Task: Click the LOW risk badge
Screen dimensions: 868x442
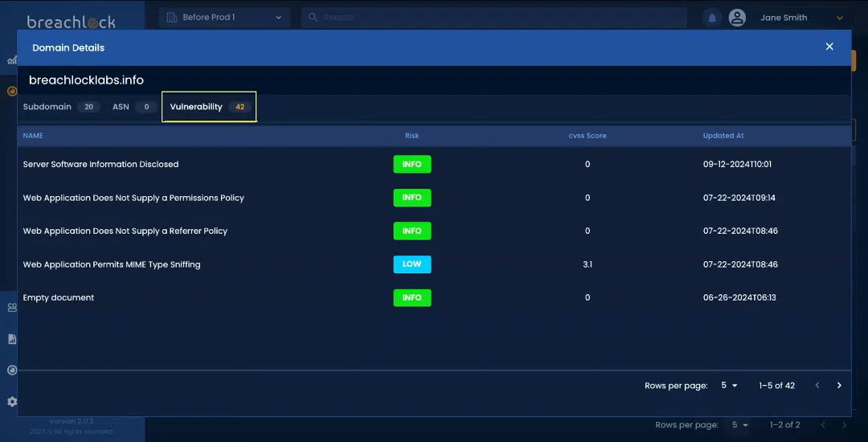Action: pos(411,264)
